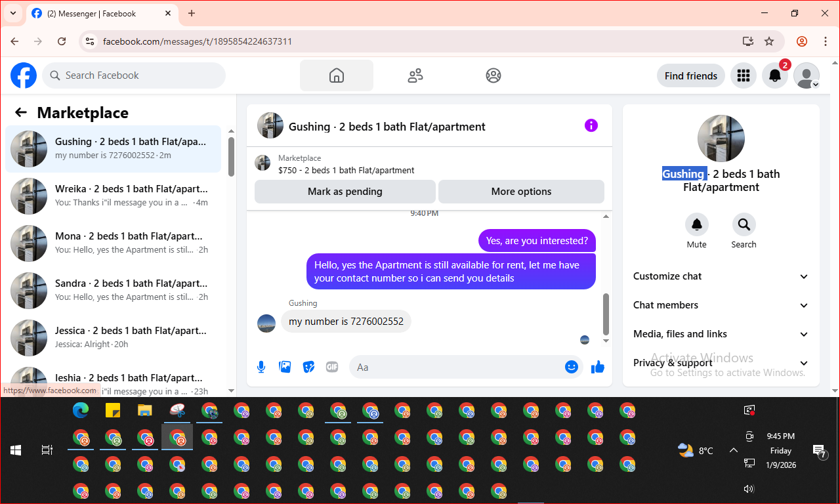Screen dimensions: 840x504
Task: Launch Microsoft Edge from taskbar
Action: 81,411
